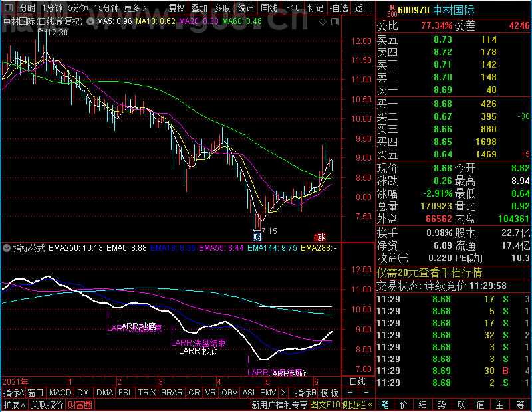Click the 模板 template button

coord(329,393)
